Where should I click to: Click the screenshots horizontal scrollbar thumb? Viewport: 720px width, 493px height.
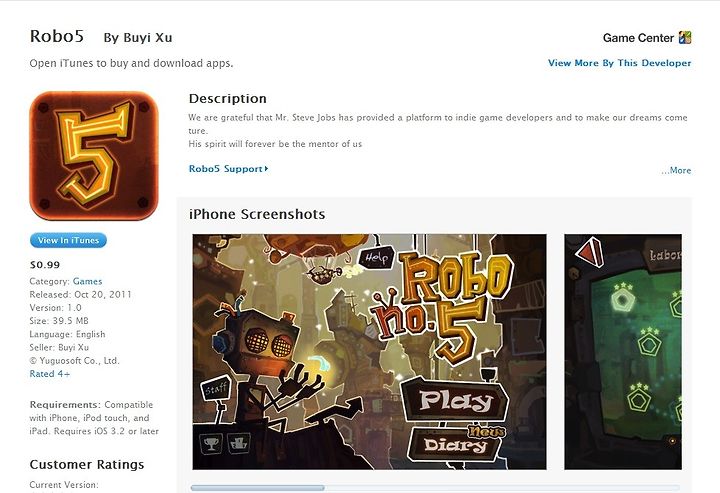click(257, 487)
